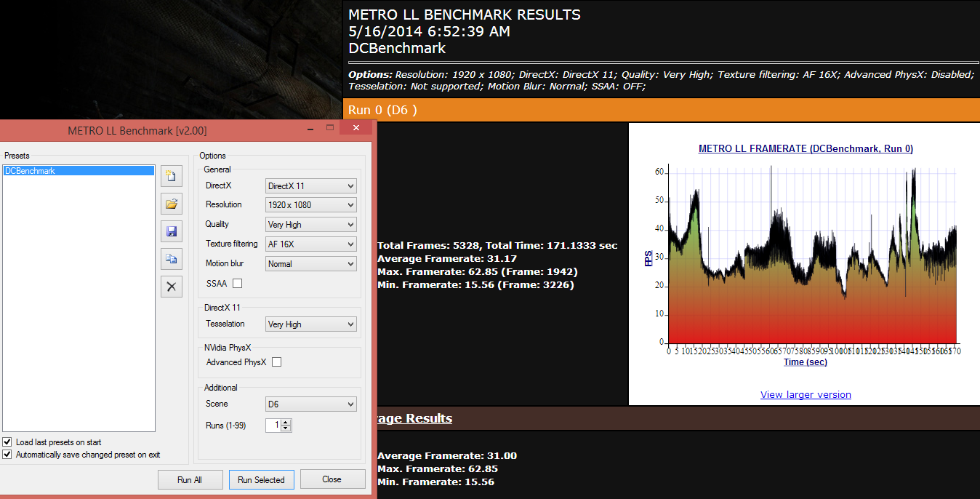The image size is (980, 499).
Task: Select the DCBenchmark preset in list
Action: [x=79, y=171]
